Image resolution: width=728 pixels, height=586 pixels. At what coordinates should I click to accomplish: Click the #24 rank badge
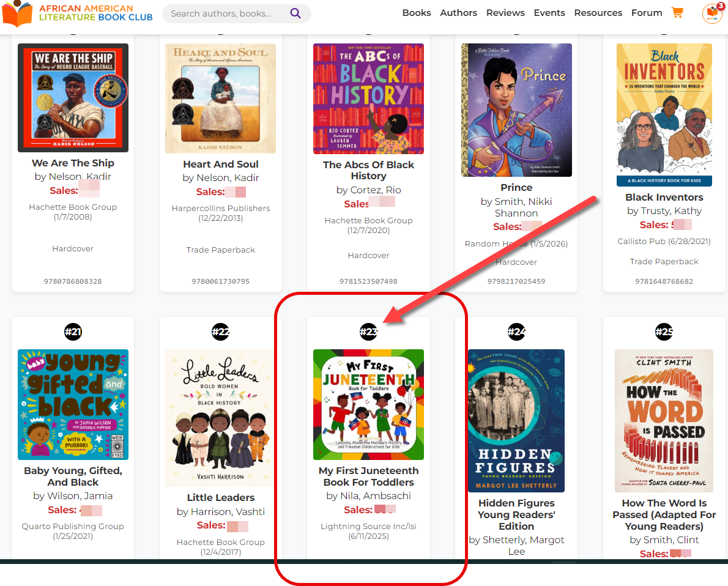coord(516,332)
